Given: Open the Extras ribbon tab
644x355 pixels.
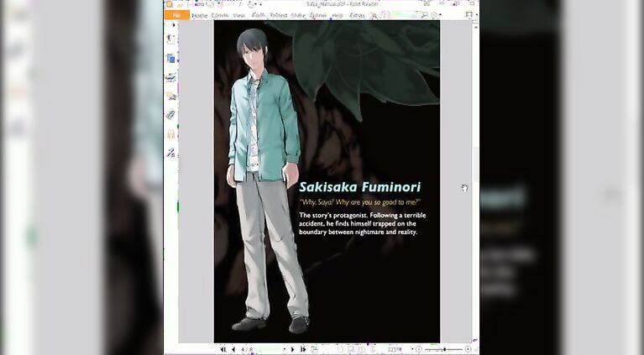Looking at the screenshot, I should (x=357, y=15).
